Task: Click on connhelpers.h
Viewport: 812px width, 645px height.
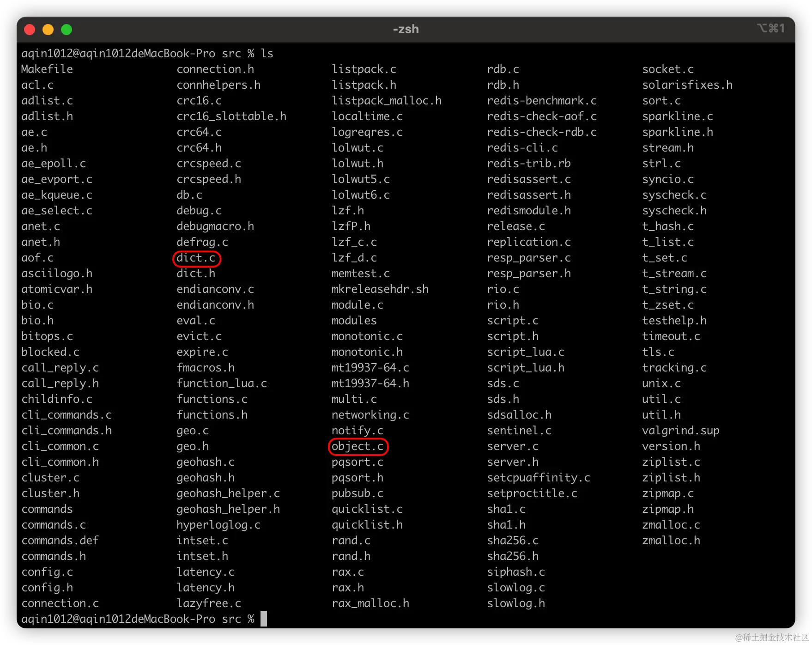Action: 218,85
